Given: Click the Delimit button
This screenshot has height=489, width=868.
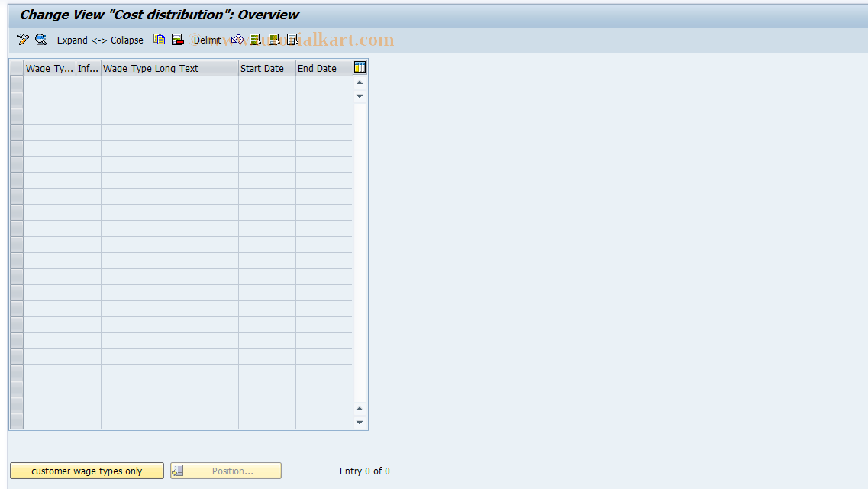Looking at the screenshot, I should [x=207, y=40].
